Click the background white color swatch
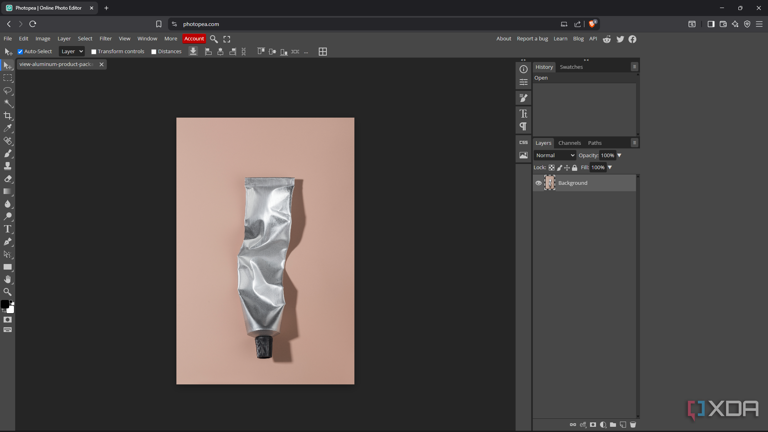Viewport: 768px width, 432px height. [x=11, y=310]
